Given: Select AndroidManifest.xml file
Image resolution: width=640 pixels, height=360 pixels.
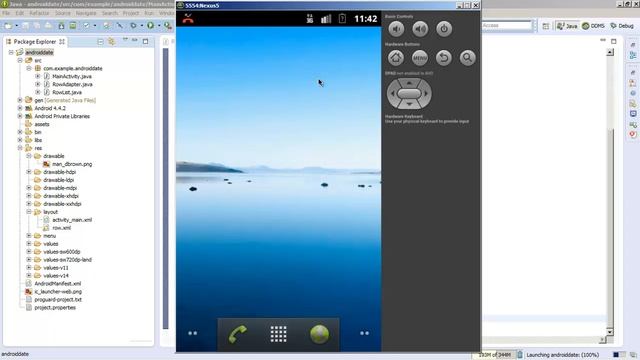Looking at the screenshot, I should pos(57,284).
